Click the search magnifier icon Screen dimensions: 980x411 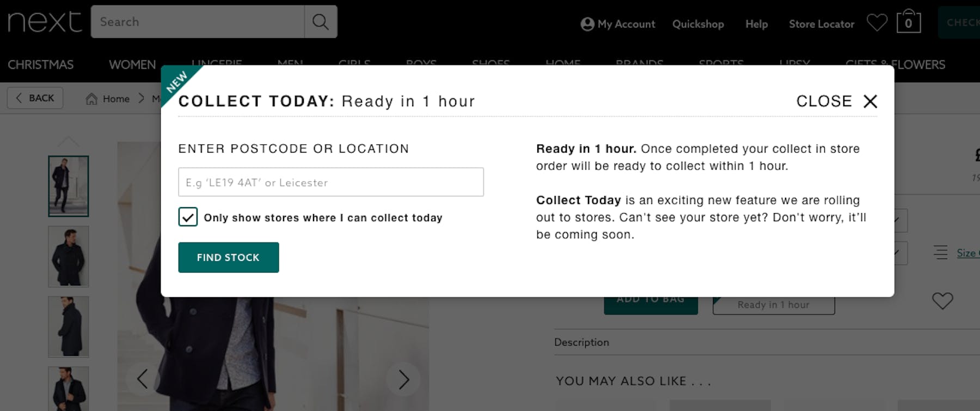321,22
